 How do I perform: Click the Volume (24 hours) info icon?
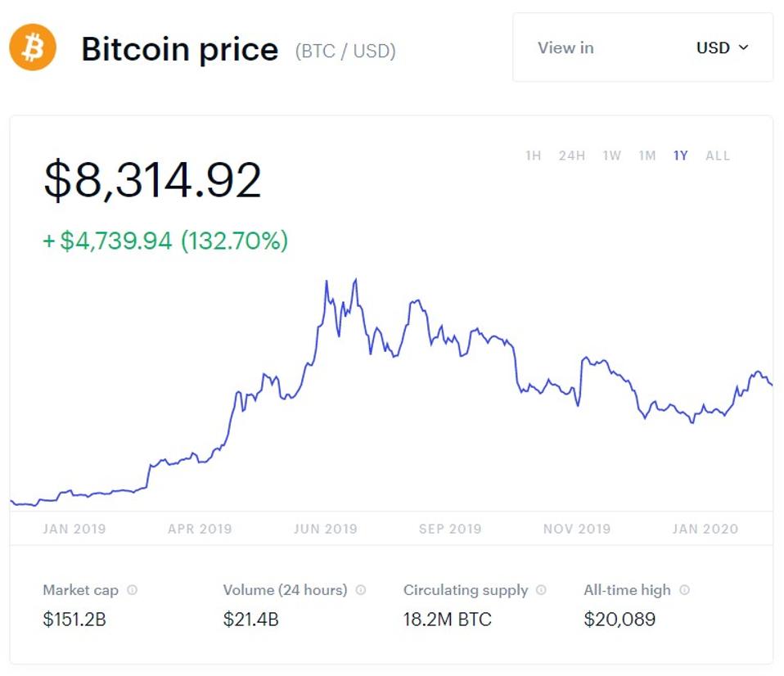361,590
